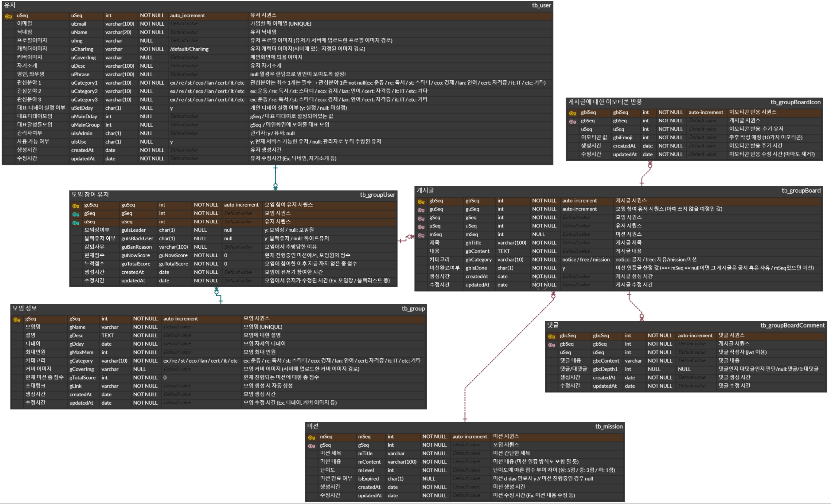
Task: Click the 모임 정보 table heading
Action: point(25,309)
